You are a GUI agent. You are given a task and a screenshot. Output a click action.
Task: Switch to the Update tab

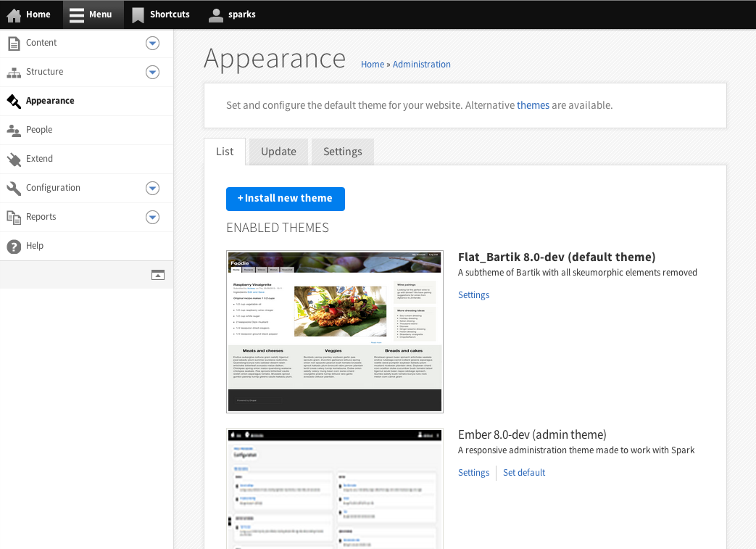(x=278, y=152)
